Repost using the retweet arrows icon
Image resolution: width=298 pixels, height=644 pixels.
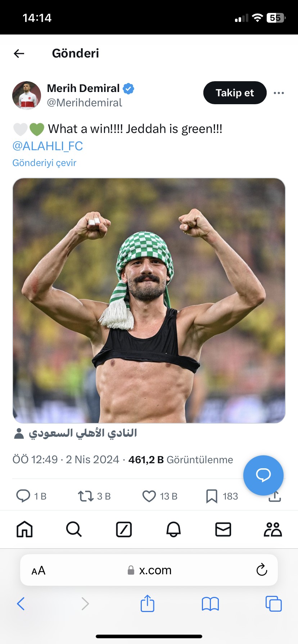tap(86, 496)
